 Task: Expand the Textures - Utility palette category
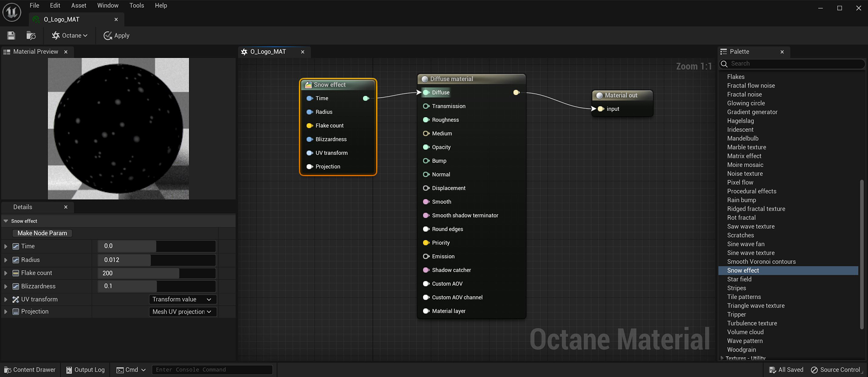click(x=722, y=358)
